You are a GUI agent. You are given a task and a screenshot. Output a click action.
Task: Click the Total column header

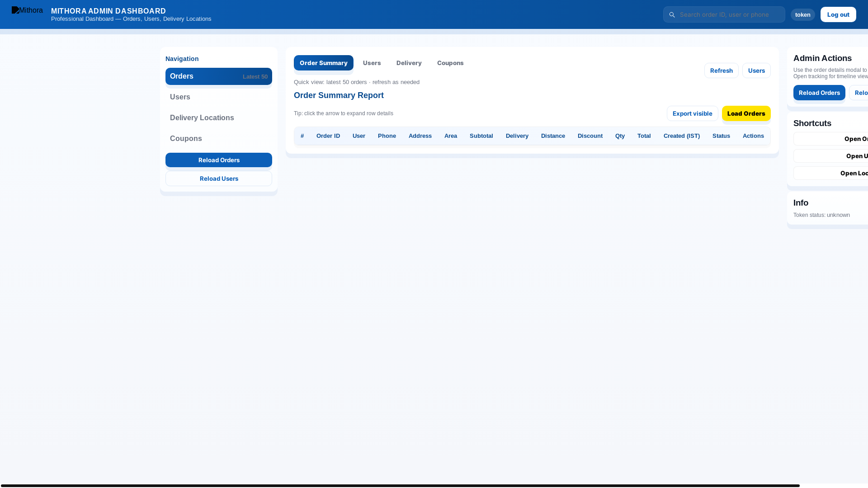(x=644, y=136)
